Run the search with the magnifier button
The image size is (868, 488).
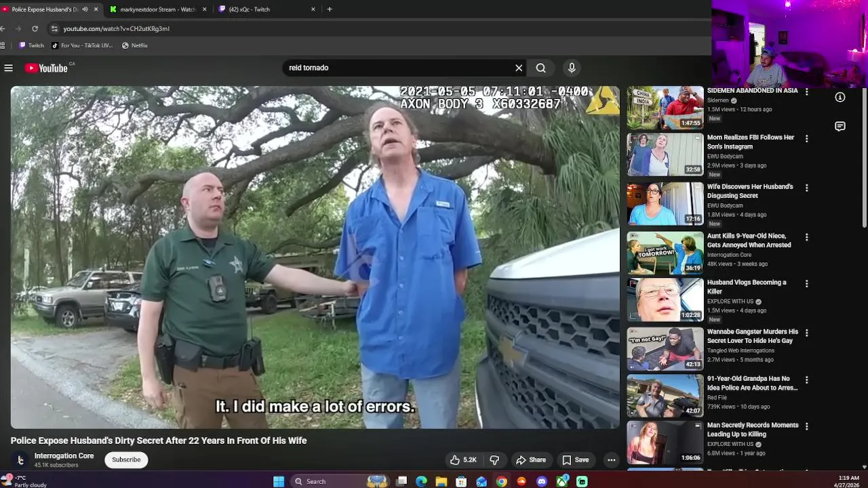(540, 68)
